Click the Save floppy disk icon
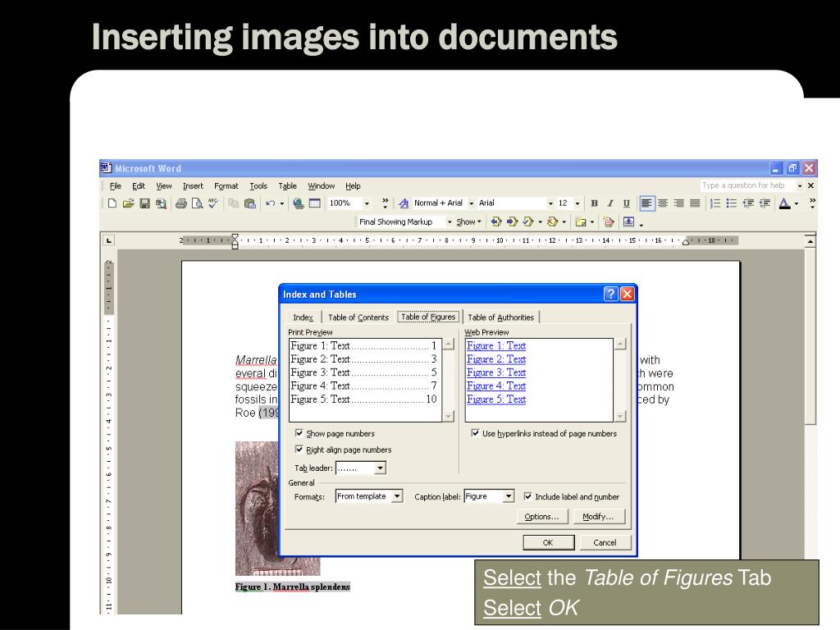This screenshot has height=630, width=840. 144,203
